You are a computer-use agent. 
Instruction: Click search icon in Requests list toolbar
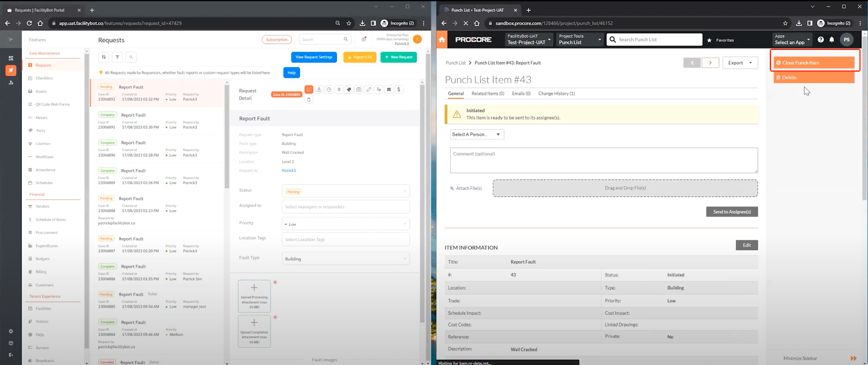[x=131, y=57]
